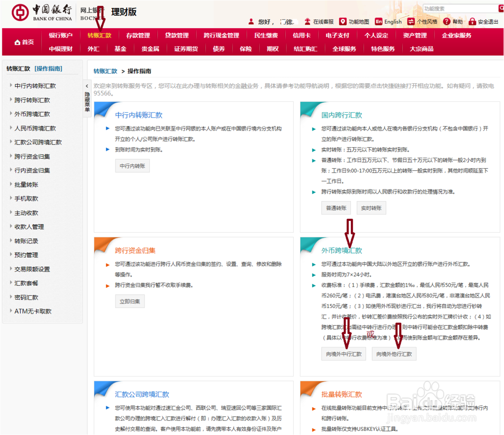
Task: Select the 贷款管理 menu
Action: coord(177,35)
